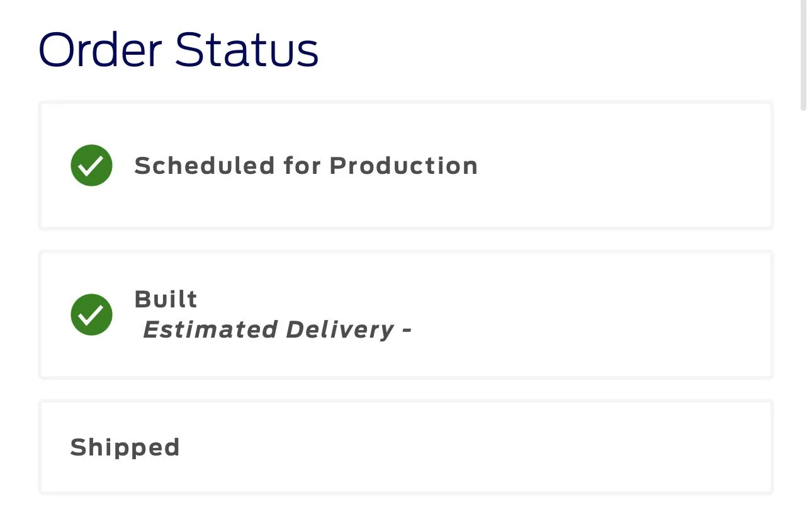This screenshot has width=812, height=526.
Task: Click the Built status label
Action: pos(166,299)
